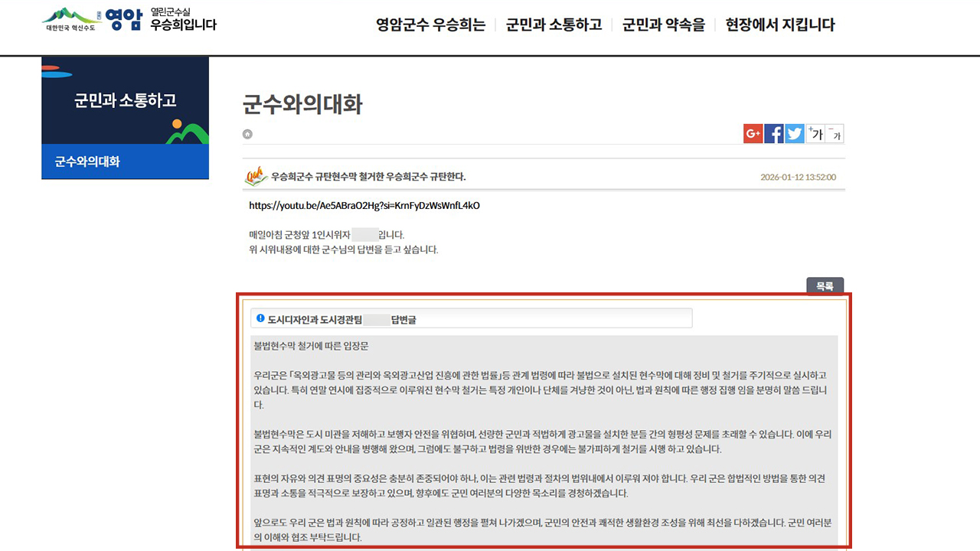This screenshot has height=551, width=980.
Task: Increase text size with +가 button
Action: pos(815,133)
